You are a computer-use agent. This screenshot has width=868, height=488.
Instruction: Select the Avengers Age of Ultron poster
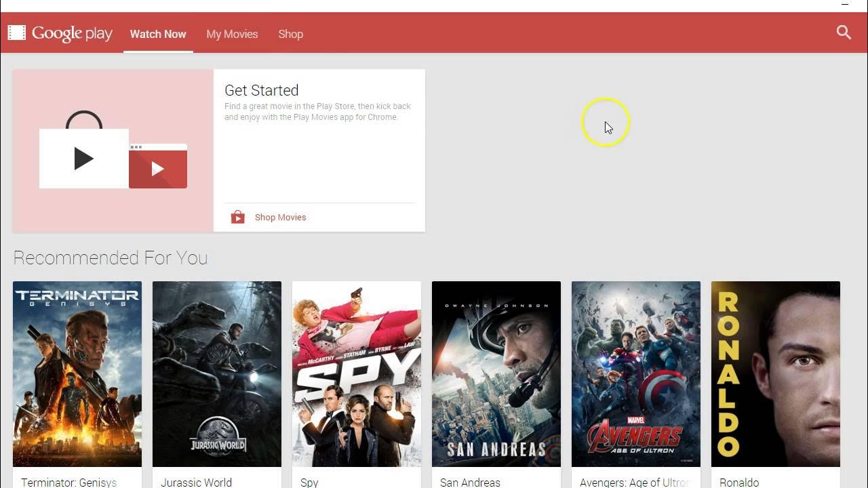636,374
